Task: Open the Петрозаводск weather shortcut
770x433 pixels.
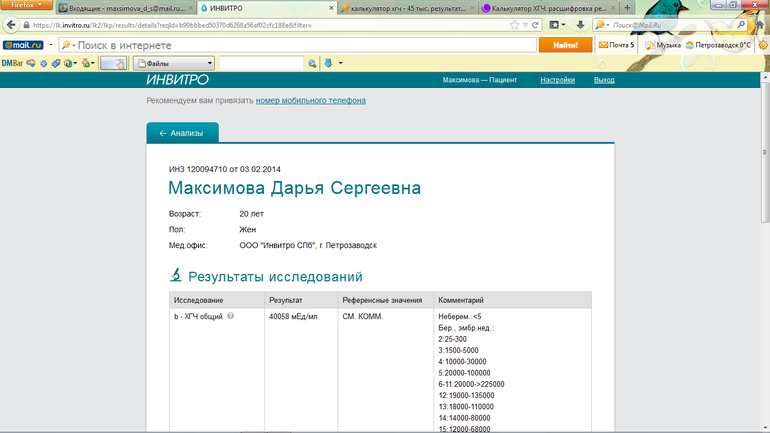Action: tap(718, 45)
